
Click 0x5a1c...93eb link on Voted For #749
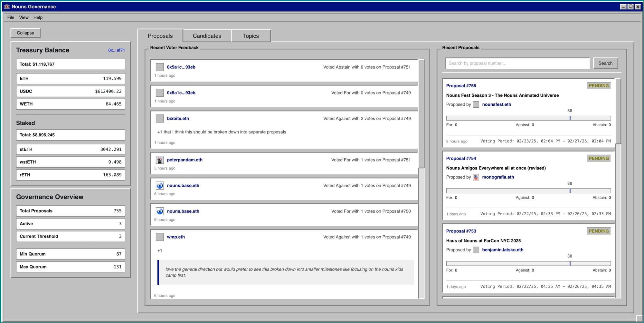(181, 93)
